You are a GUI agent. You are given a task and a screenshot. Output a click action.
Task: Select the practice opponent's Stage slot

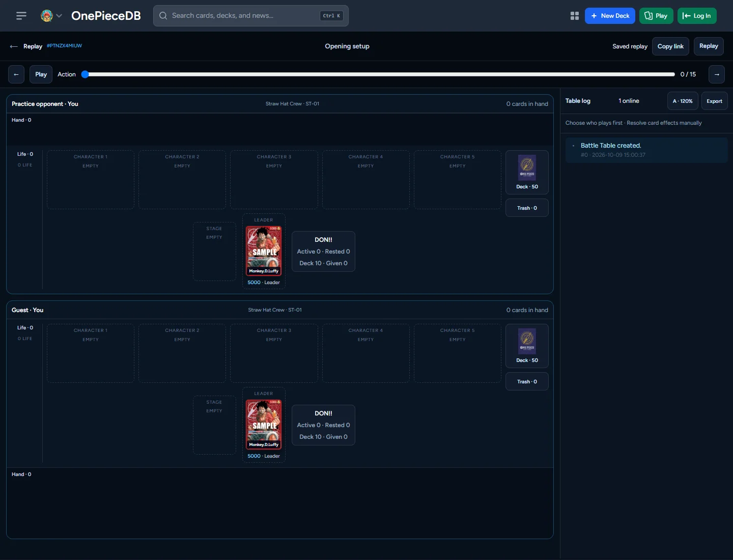coord(214,251)
